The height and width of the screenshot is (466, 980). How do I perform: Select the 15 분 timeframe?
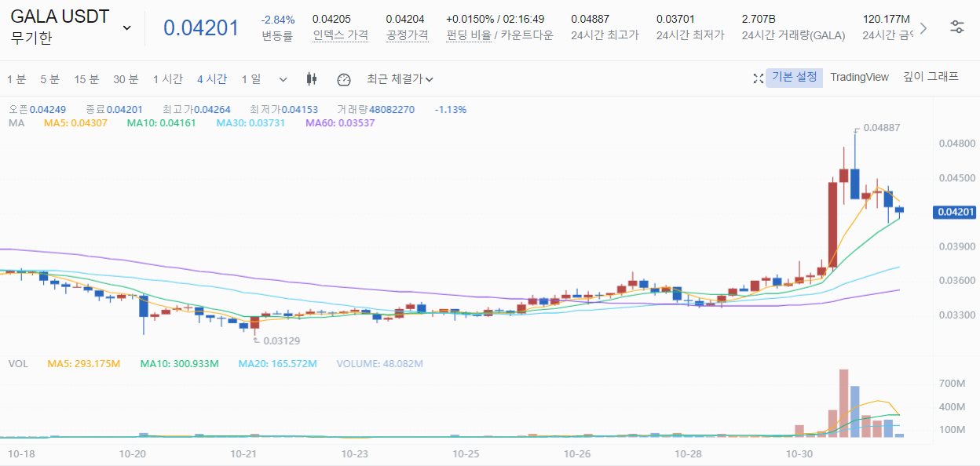click(x=86, y=78)
